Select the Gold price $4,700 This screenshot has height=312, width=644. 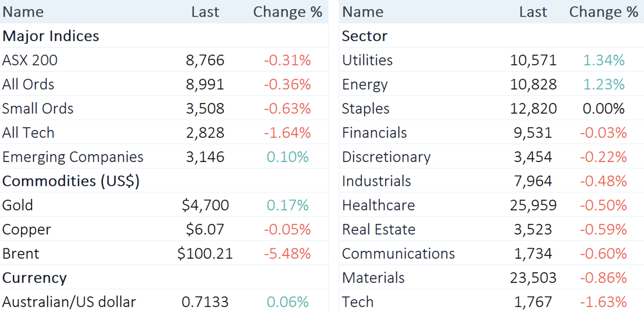[205, 205]
